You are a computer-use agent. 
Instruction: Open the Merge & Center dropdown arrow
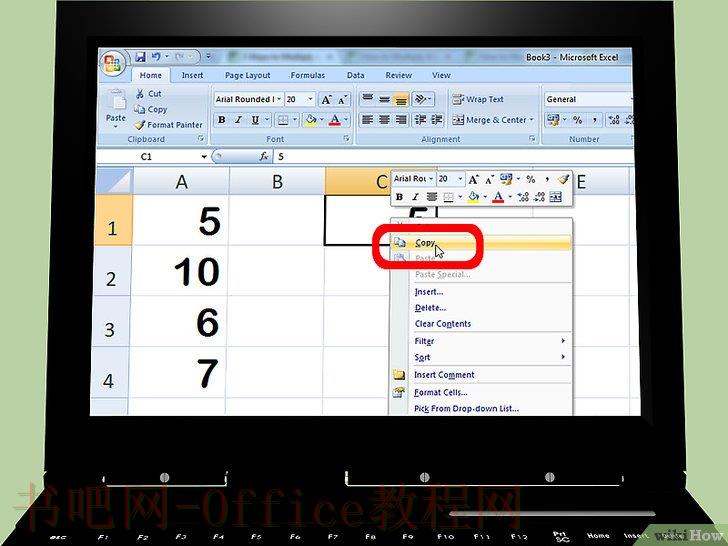(532, 120)
